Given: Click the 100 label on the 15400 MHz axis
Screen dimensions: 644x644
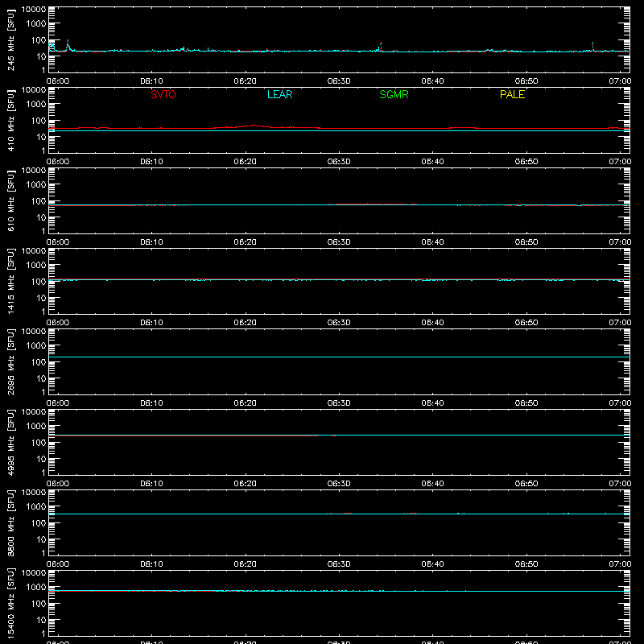Looking at the screenshot, I should (x=39, y=604).
